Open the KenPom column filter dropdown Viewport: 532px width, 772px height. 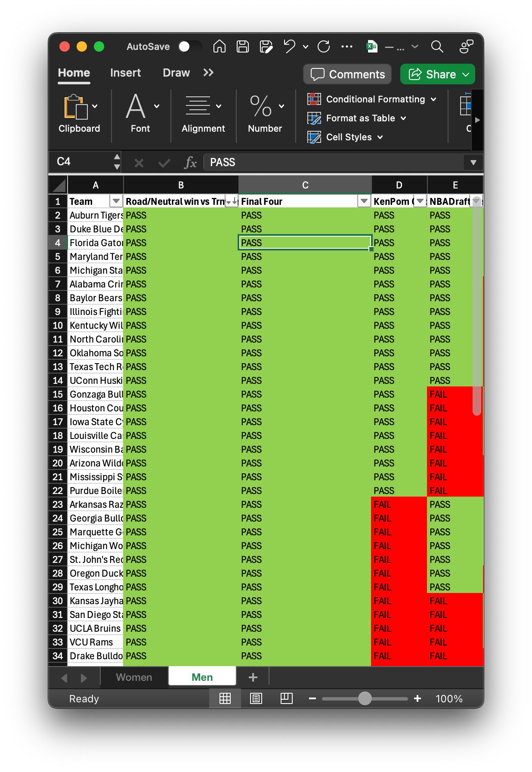coord(420,201)
